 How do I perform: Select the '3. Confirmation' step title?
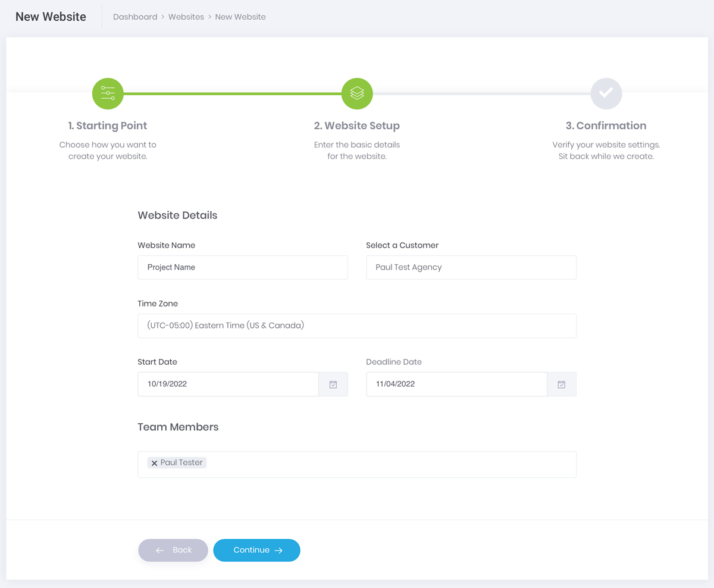(x=606, y=126)
